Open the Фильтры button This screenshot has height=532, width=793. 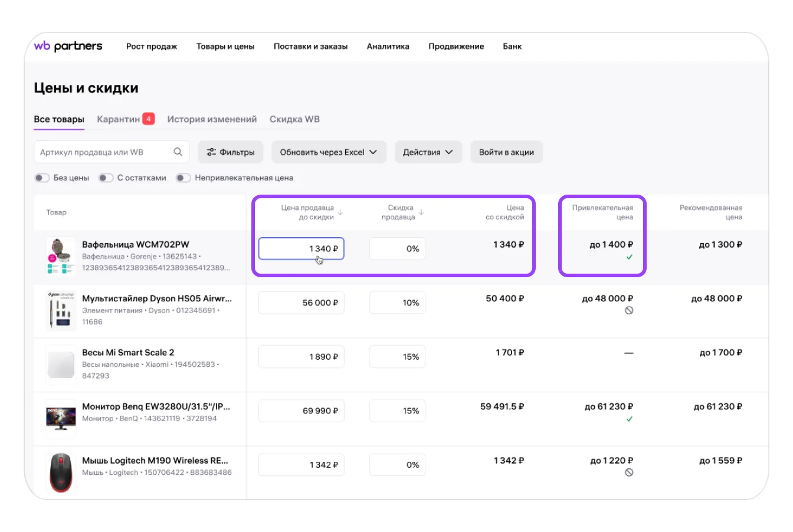(x=231, y=152)
